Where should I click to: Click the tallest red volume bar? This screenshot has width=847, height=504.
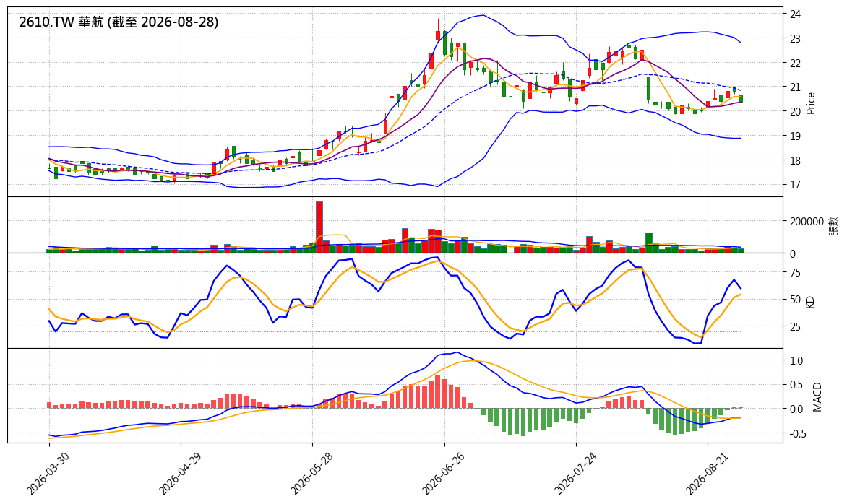click(319, 227)
